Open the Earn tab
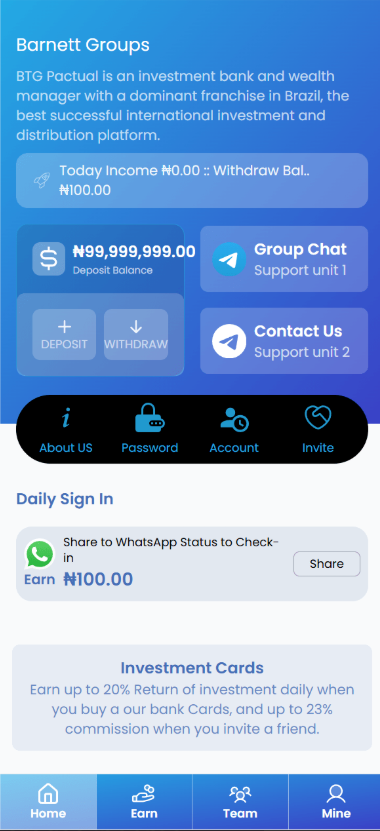This screenshot has width=380, height=831. tap(144, 801)
